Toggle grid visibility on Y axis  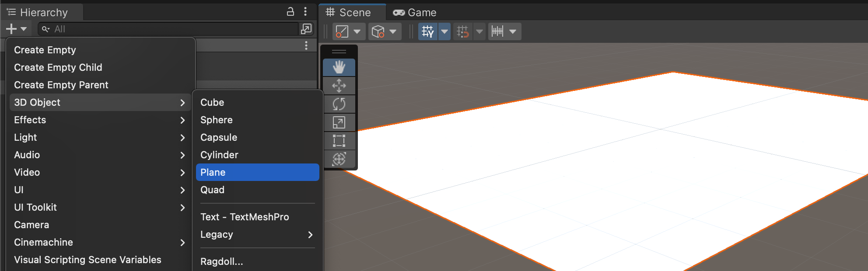[x=427, y=31]
